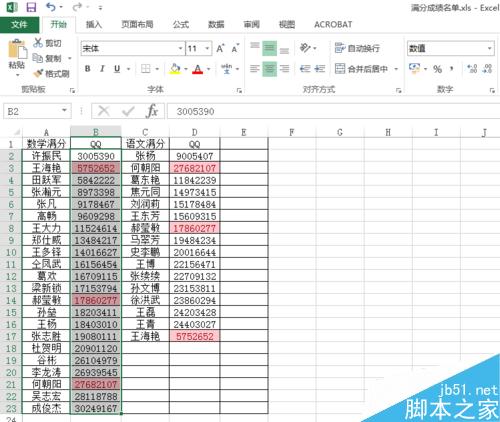Switch to the 页面布局 Page Layout tab

(137, 24)
